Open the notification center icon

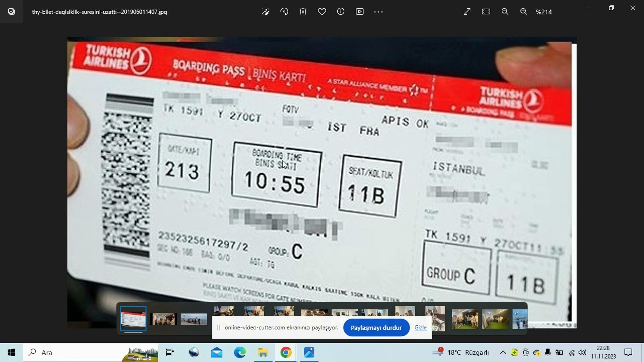tap(628, 352)
